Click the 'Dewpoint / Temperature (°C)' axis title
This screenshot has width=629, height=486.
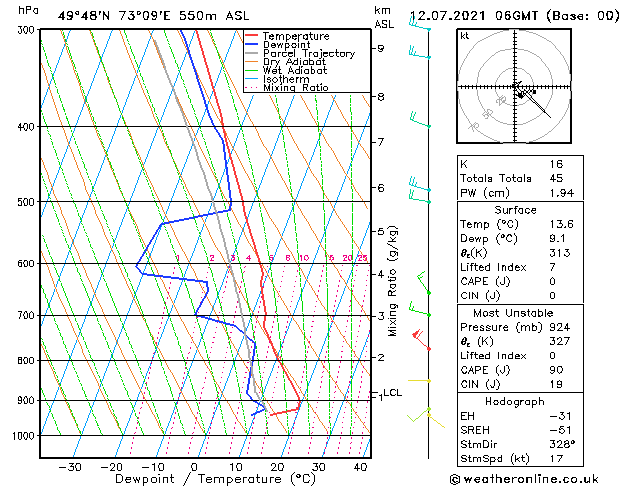[215, 479]
